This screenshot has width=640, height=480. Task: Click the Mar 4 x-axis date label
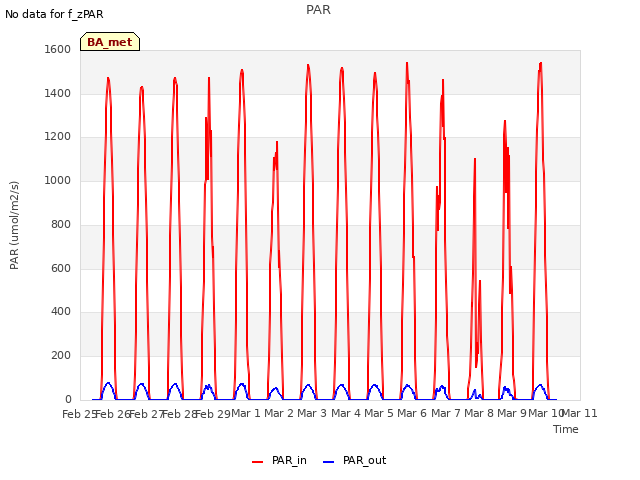pyautogui.click(x=346, y=413)
